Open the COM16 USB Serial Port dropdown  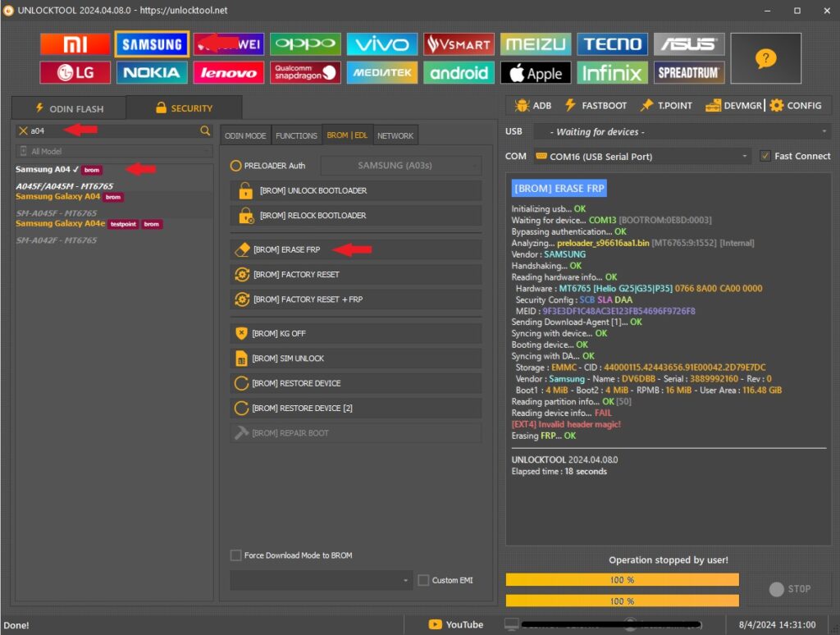[641, 156]
